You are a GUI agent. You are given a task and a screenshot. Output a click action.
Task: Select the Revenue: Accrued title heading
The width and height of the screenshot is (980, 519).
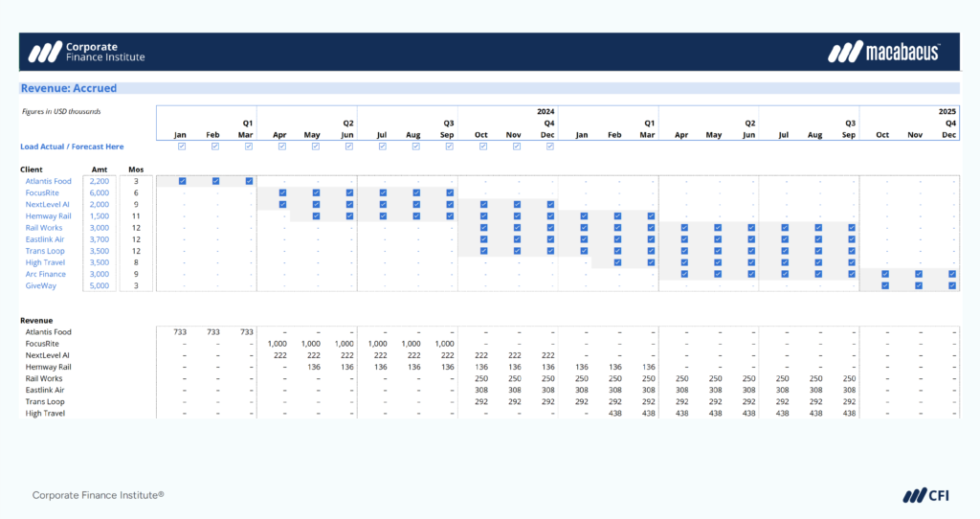(69, 88)
